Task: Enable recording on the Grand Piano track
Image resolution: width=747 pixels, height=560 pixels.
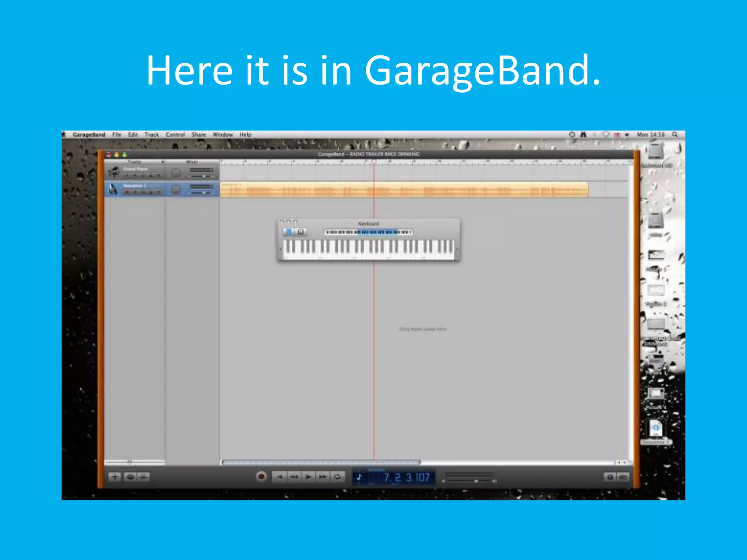Action: 127,176
